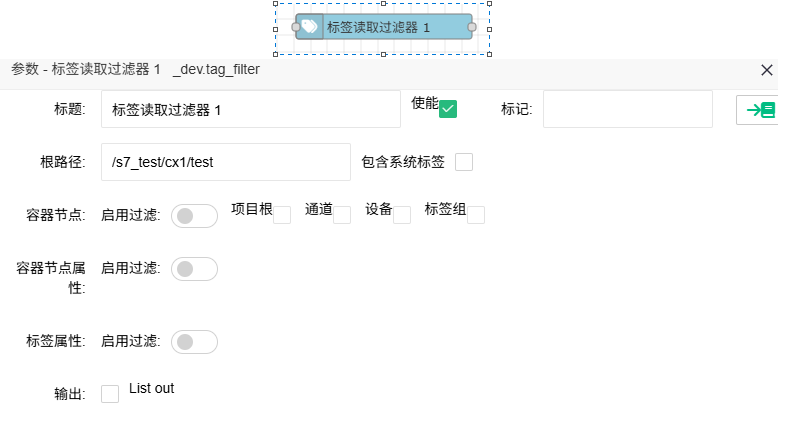Screen dimensions: 802x434
Task: Click the tag icon on the filter node
Action: coord(309,27)
